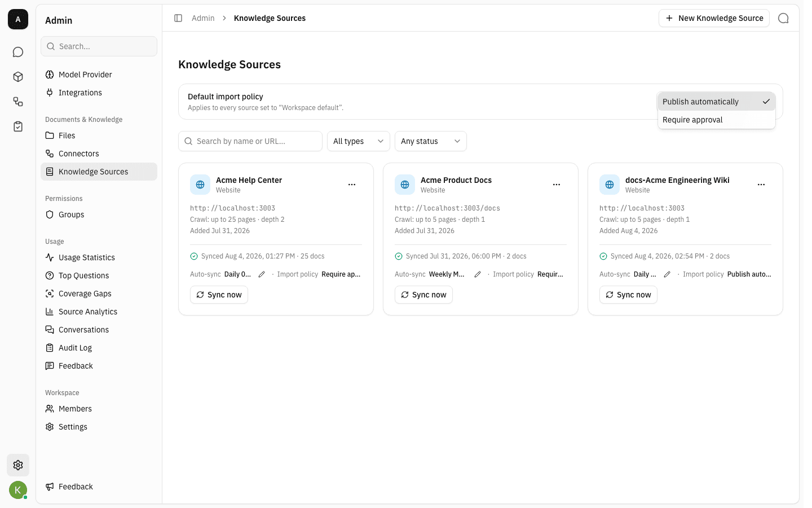This screenshot has width=812, height=508.
Task: Open options menu for Acme Help Center
Action: click(x=352, y=185)
